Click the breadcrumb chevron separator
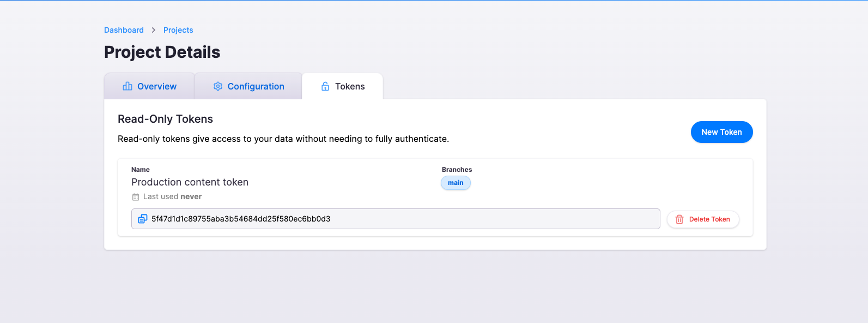 pos(154,30)
